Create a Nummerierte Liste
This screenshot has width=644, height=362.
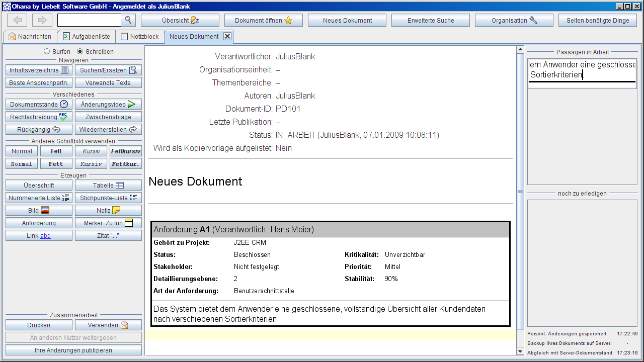click(x=39, y=198)
